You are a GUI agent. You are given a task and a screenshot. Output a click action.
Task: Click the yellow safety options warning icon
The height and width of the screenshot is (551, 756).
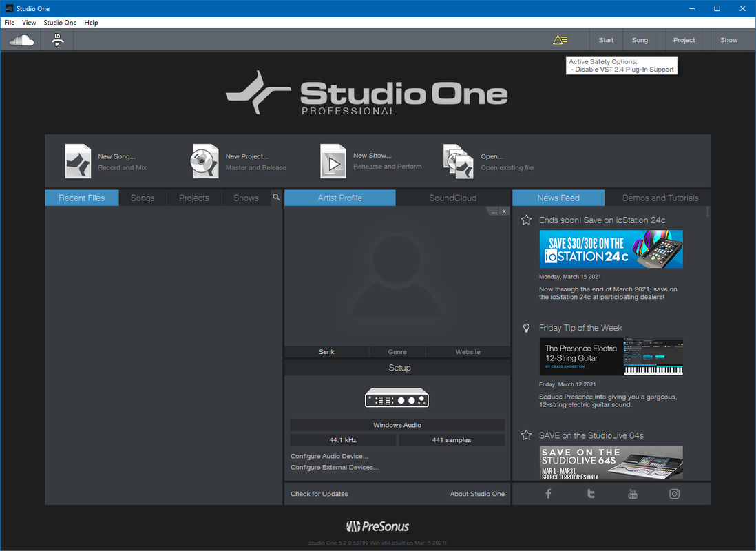click(x=560, y=40)
